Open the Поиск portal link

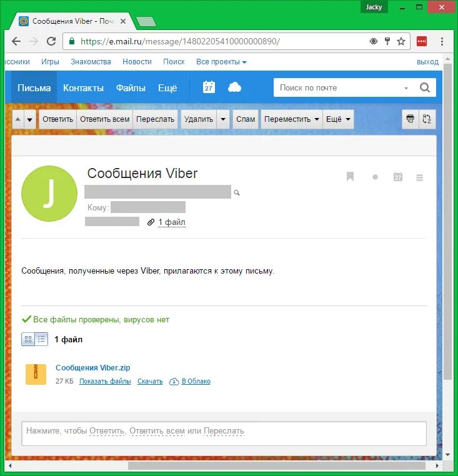pos(174,62)
